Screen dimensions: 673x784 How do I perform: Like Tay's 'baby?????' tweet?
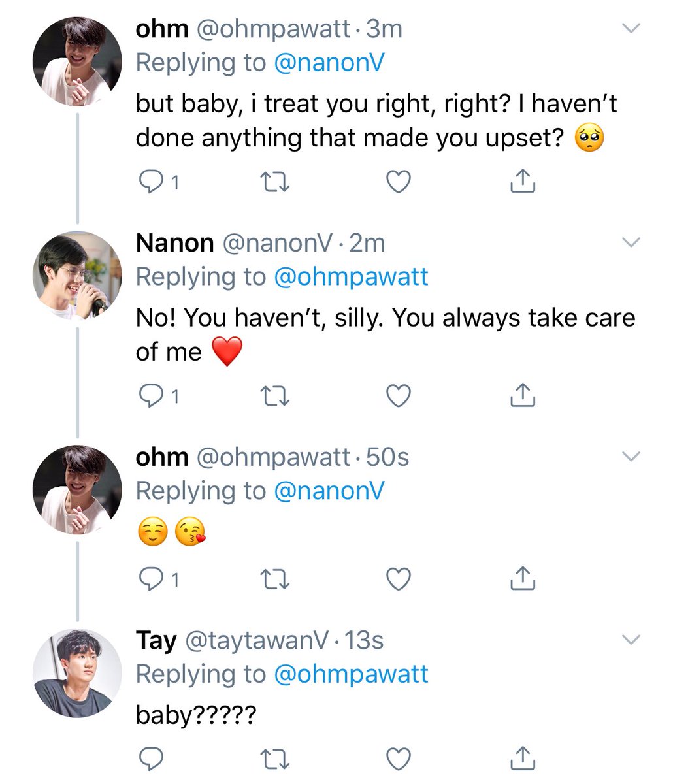[399, 759]
